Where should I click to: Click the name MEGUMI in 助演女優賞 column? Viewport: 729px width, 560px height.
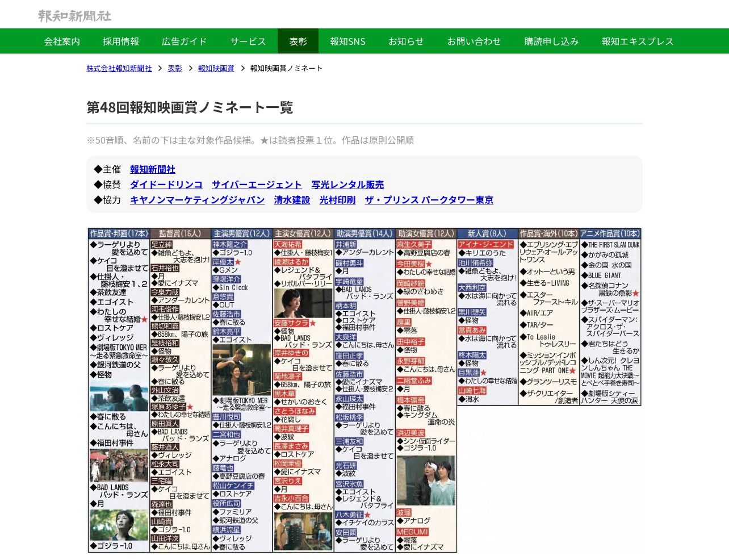click(x=412, y=532)
